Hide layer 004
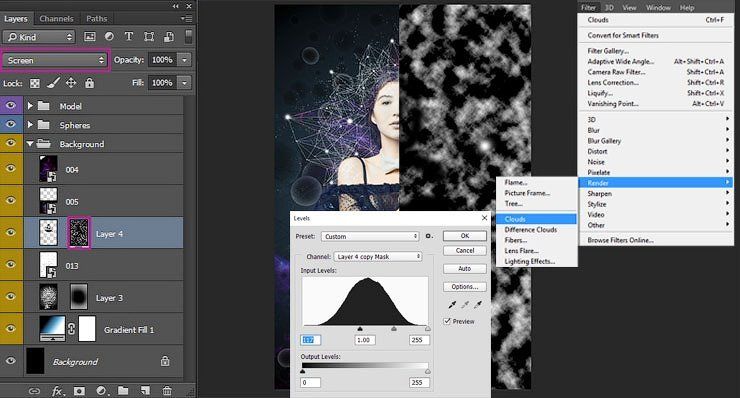 pos(11,169)
